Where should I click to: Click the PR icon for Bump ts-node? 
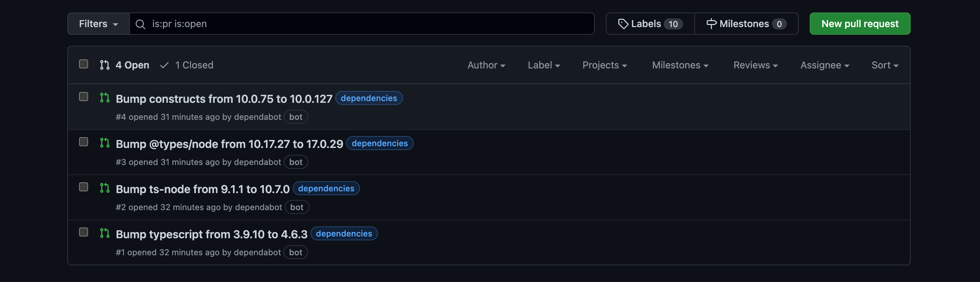coord(105,188)
